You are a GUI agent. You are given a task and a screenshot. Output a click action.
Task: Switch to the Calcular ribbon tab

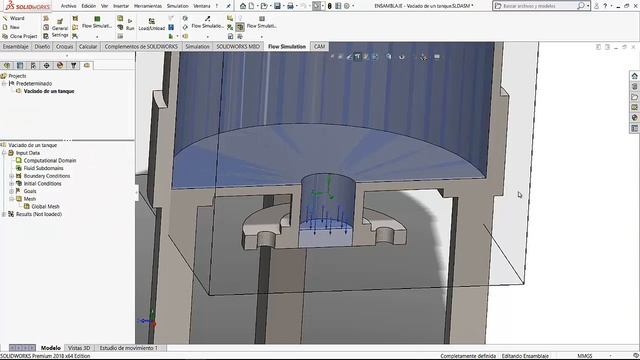click(x=88, y=47)
